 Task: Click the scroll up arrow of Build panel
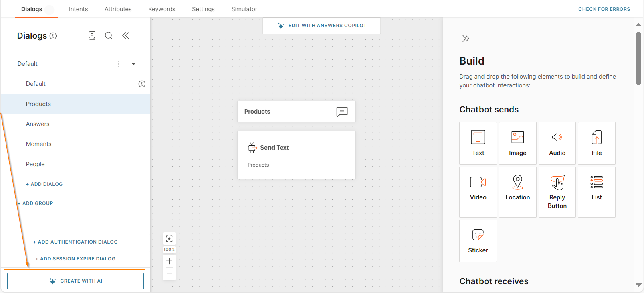pyautogui.click(x=638, y=25)
